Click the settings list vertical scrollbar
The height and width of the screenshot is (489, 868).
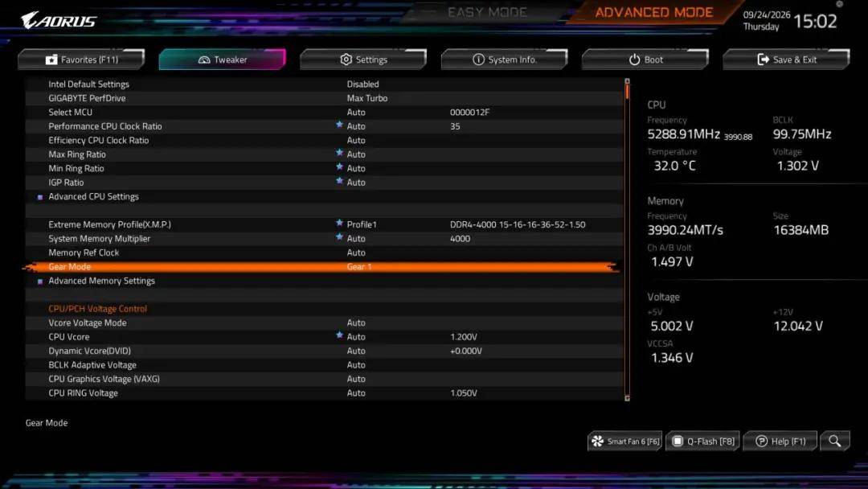click(x=627, y=239)
